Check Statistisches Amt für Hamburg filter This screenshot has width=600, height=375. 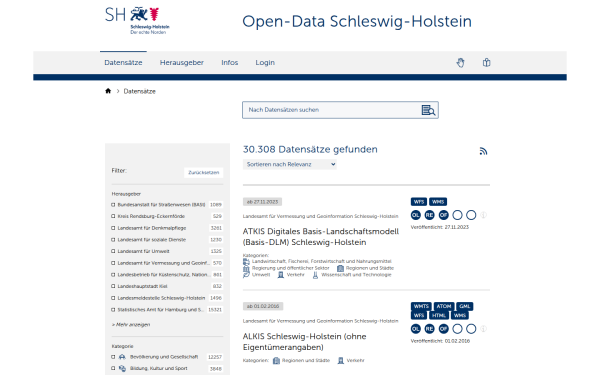tap(113, 310)
